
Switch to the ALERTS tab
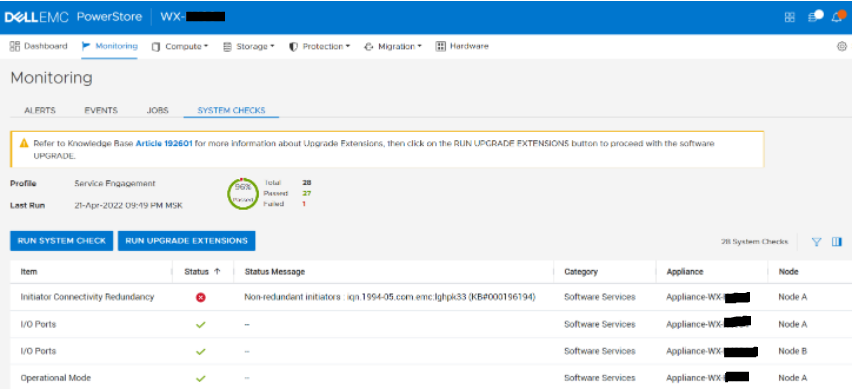click(40, 110)
